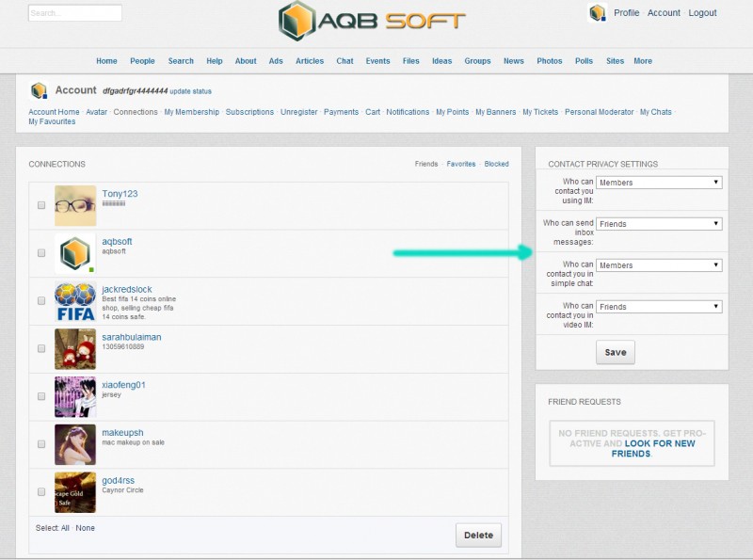This screenshot has width=753, height=560.
Task: Open the 'Who can contact you using IM' dropdown
Action: [x=659, y=183]
